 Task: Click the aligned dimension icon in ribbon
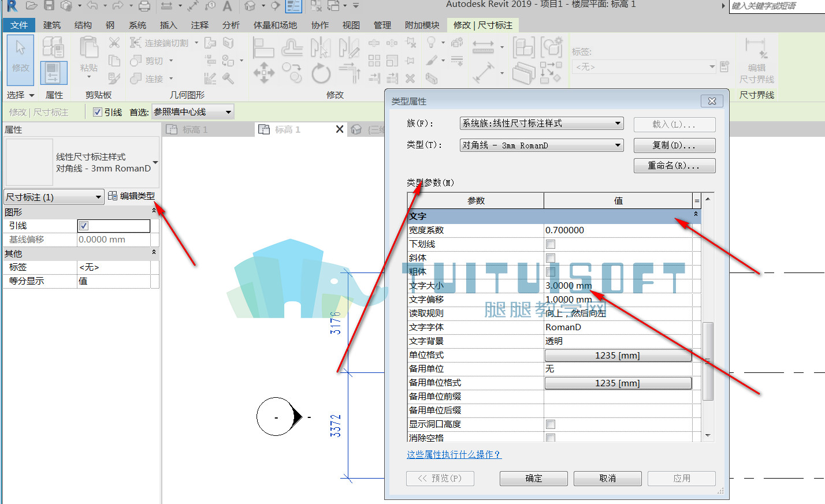pos(484,47)
